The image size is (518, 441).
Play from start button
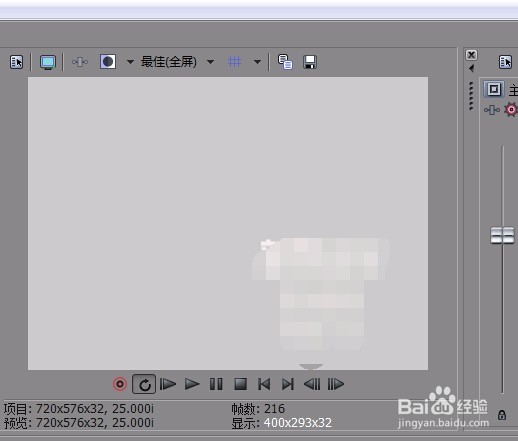click(168, 384)
